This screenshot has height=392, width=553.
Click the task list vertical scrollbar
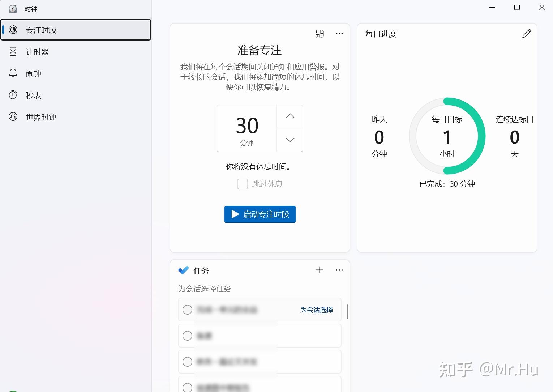pyautogui.click(x=347, y=312)
